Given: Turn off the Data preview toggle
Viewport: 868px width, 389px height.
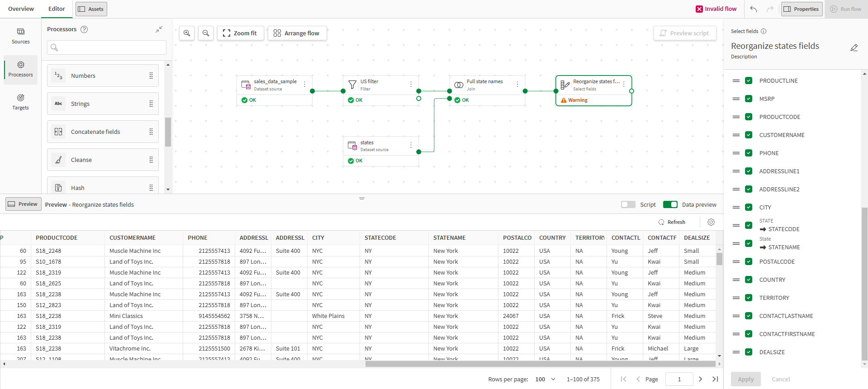Looking at the screenshot, I should tap(670, 204).
